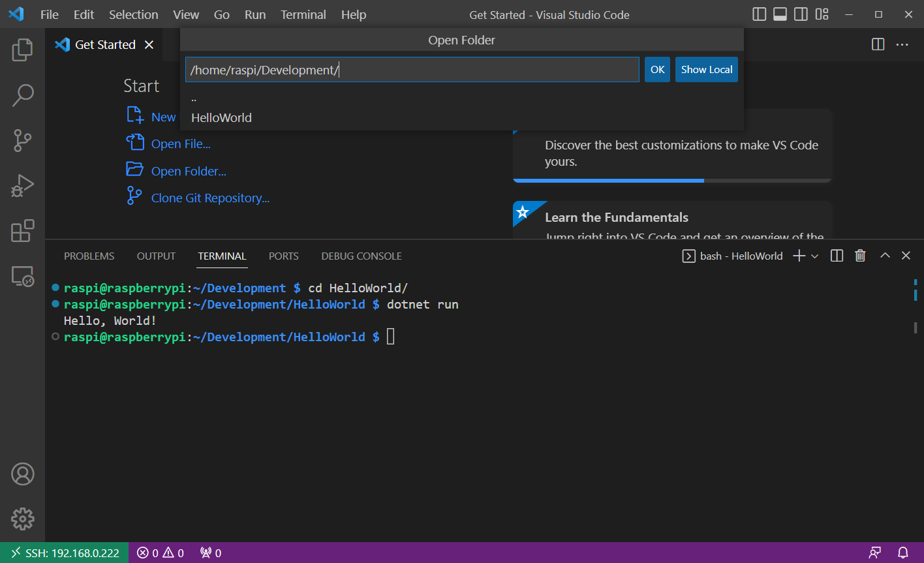This screenshot has width=924, height=563.
Task: Open Run and Debug view
Action: click(22, 186)
